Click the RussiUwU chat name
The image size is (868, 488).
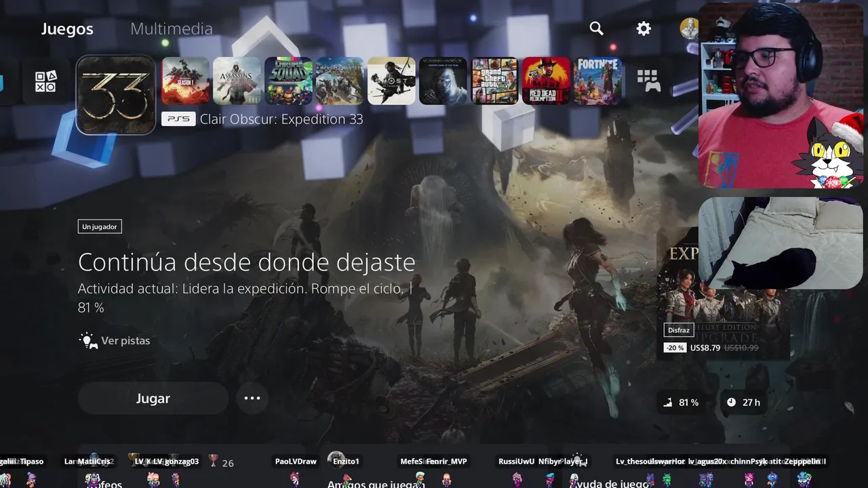point(517,462)
